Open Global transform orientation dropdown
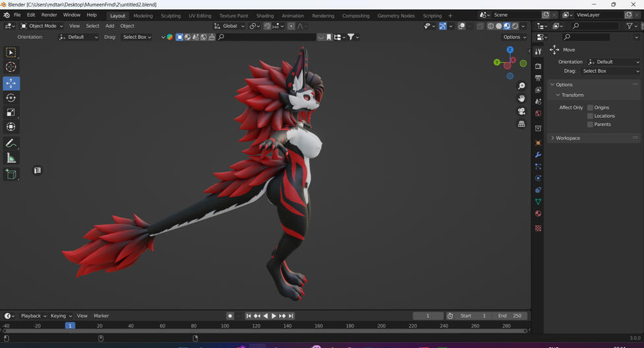This screenshot has height=348, width=644. (x=229, y=26)
